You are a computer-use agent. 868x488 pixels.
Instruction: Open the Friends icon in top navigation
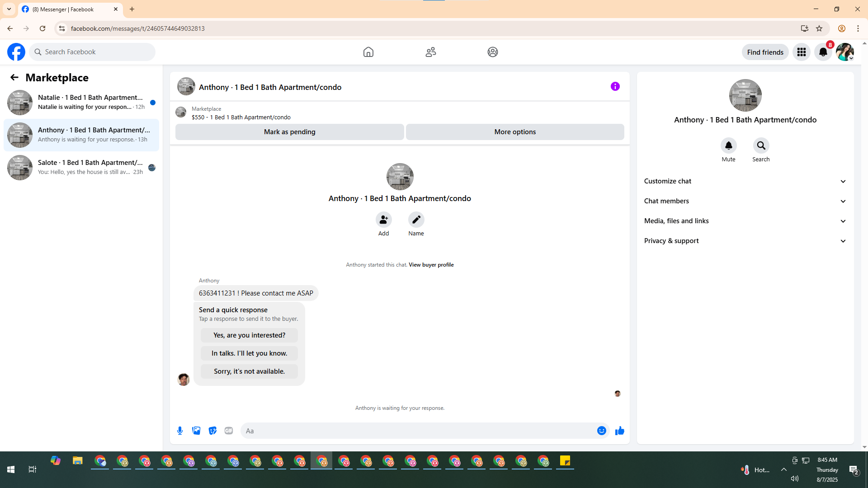tap(431, 52)
